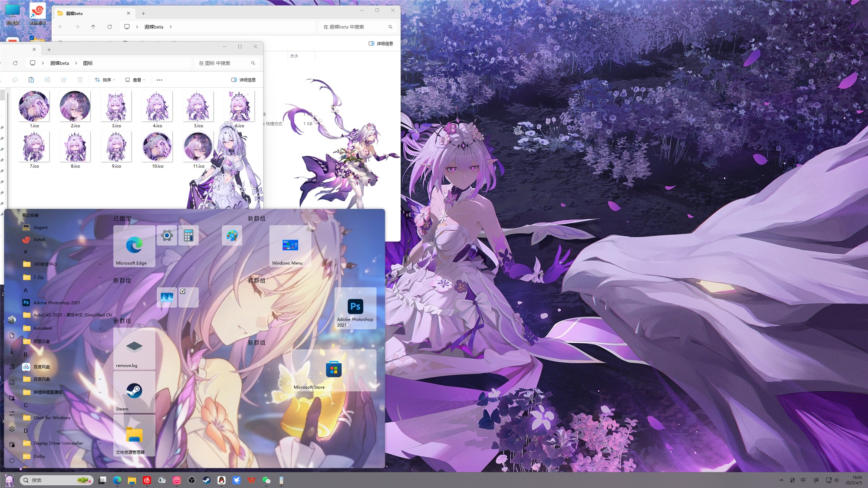Open the 排序 sort dropdown
868x488 pixels.
(105, 80)
